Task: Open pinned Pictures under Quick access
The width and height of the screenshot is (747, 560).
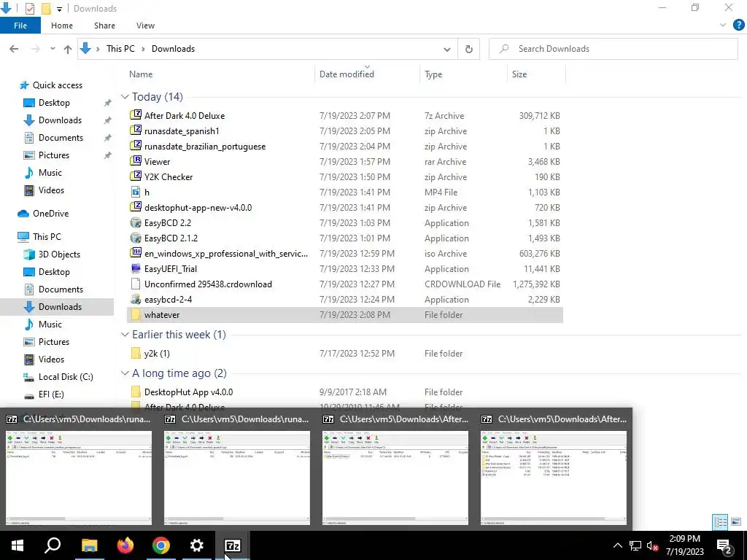Action: [54, 155]
